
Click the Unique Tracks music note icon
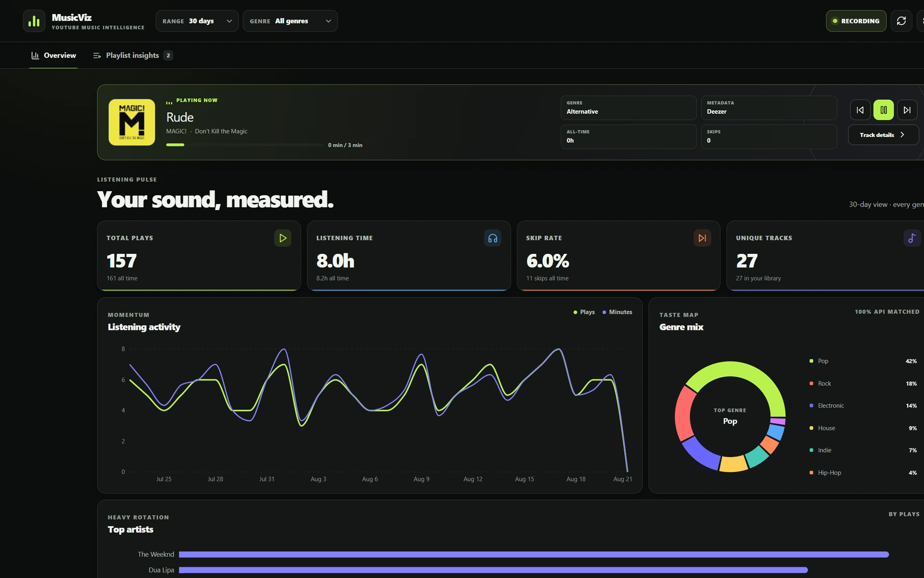[x=912, y=238]
